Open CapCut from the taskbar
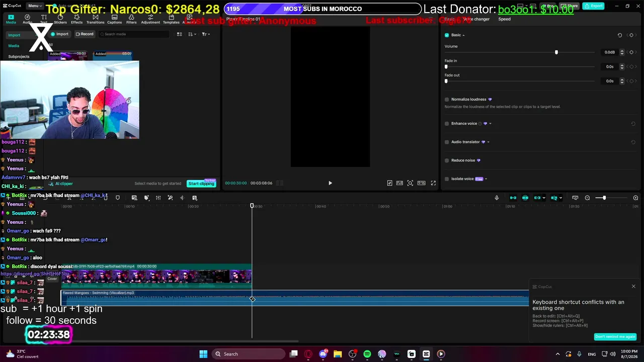 click(426, 354)
